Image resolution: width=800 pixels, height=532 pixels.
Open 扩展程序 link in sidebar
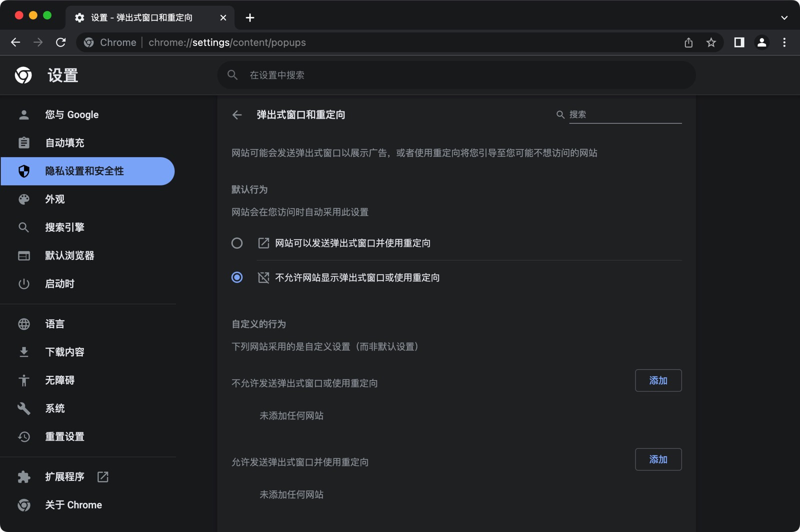tap(88, 477)
